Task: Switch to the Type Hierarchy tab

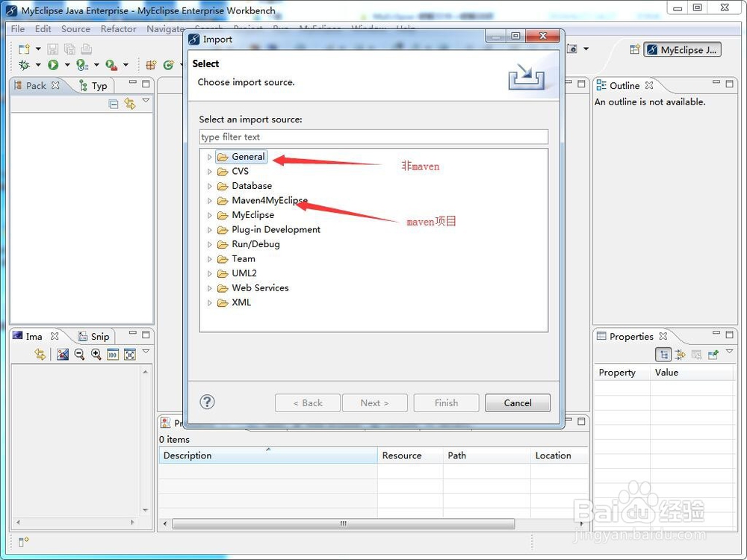Action: pos(94,86)
